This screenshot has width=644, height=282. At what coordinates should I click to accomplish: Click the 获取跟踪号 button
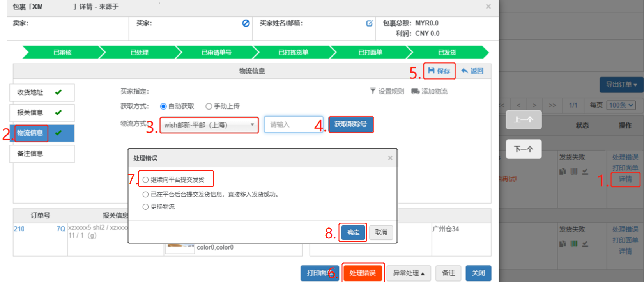[350, 124]
